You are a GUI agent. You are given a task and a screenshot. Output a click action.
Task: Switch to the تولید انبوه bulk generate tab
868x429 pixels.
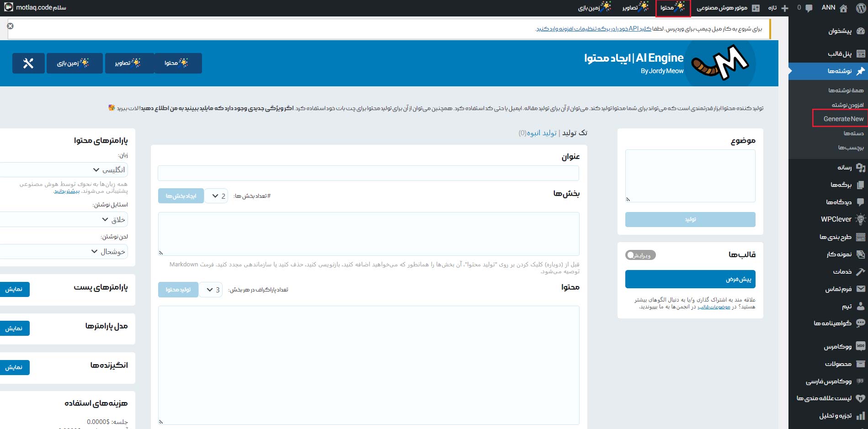[x=541, y=133]
